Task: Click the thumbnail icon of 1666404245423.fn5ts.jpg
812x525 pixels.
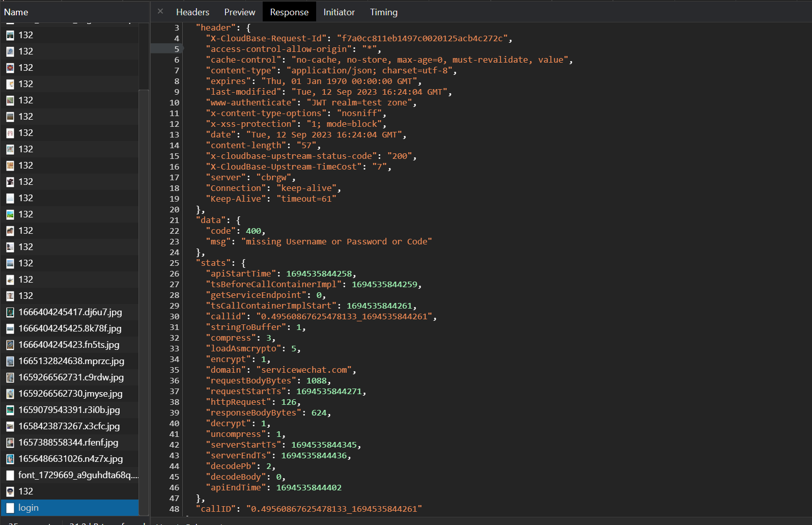Action: 10,345
